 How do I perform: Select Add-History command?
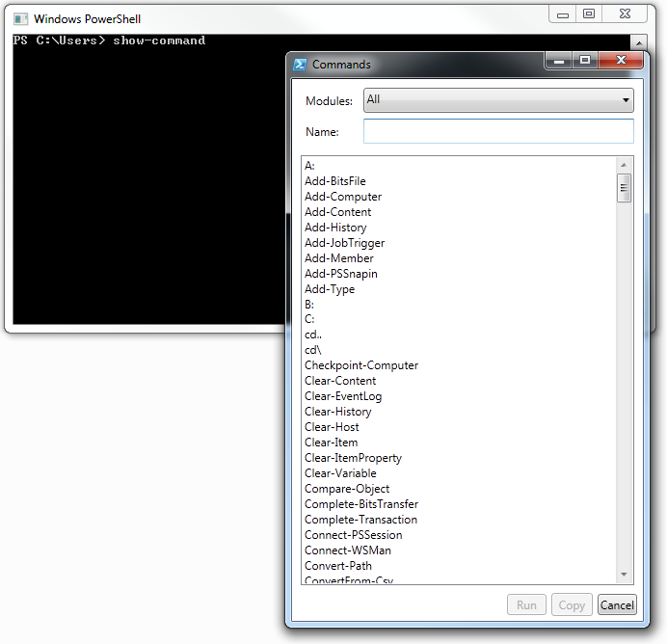point(335,228)
